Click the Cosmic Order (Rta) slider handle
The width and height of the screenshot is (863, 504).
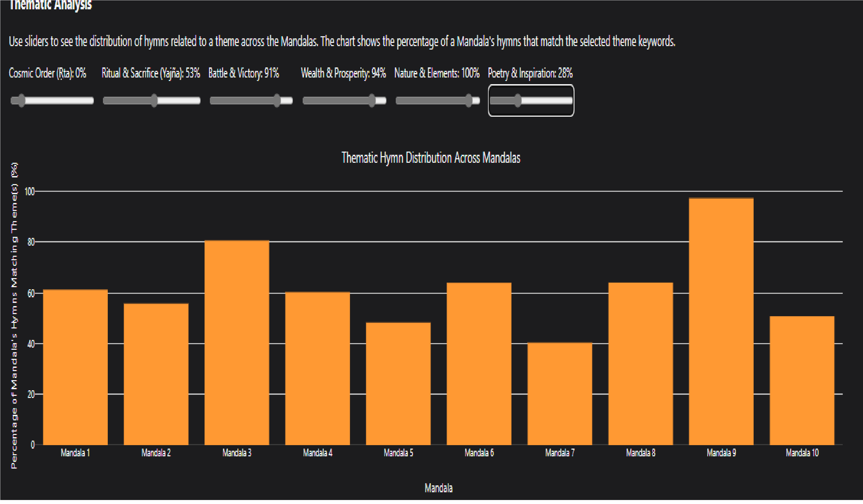tap(22, 101)
